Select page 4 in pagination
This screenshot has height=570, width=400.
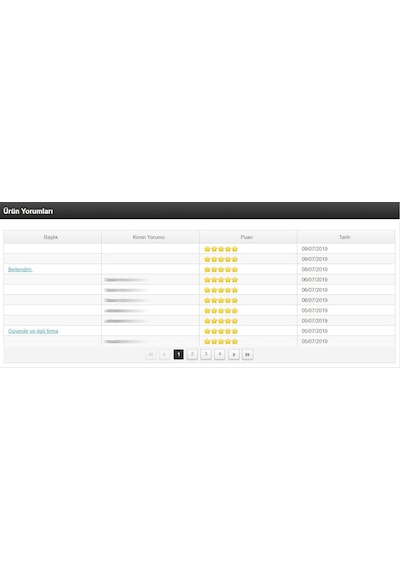[220, 354]
